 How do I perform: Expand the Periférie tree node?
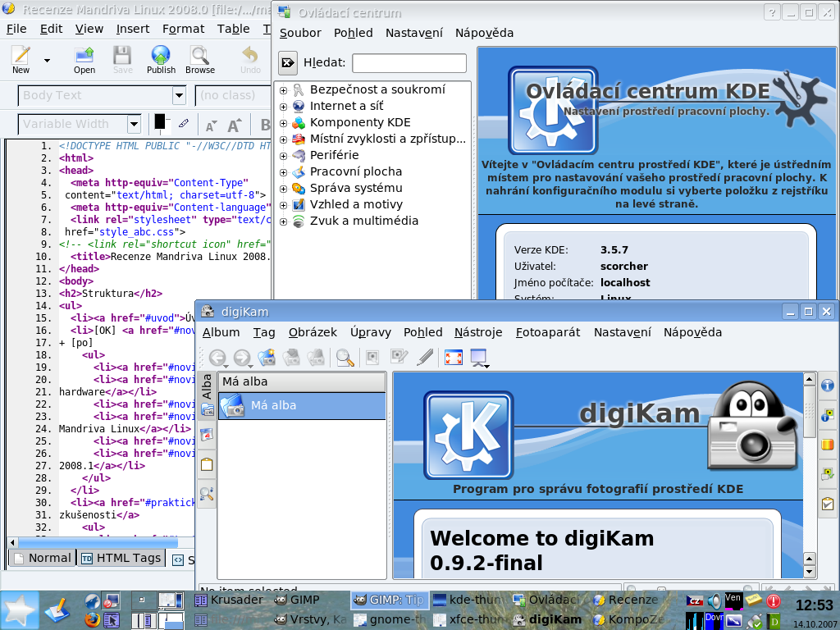click(x=283, y=156)
